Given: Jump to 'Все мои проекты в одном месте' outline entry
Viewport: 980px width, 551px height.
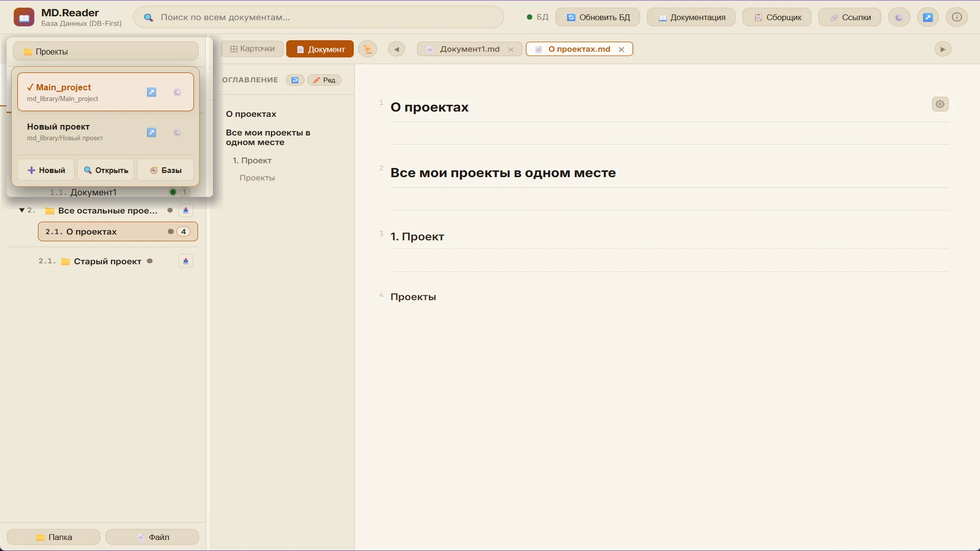Looking at the screenshot, I should click(x=268, y=138).
